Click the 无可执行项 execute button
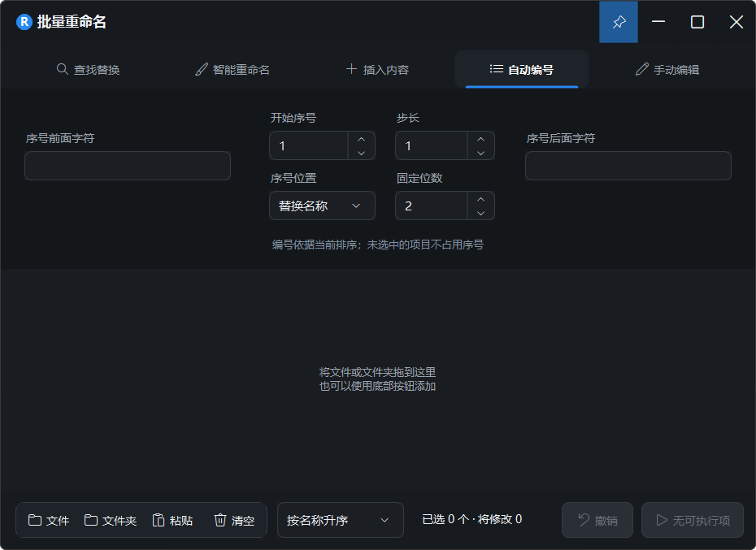The image size is (756, 550). (x=693, y=520)
